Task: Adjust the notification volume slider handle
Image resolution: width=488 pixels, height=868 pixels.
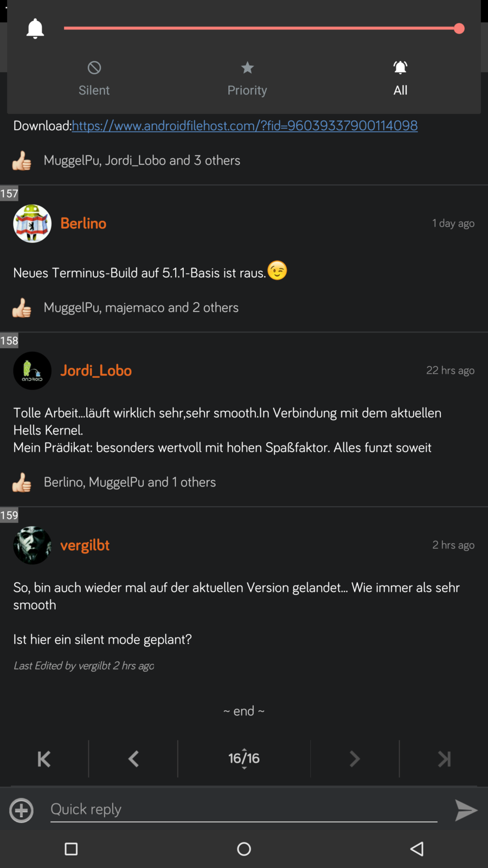Action: click(459, 28)
